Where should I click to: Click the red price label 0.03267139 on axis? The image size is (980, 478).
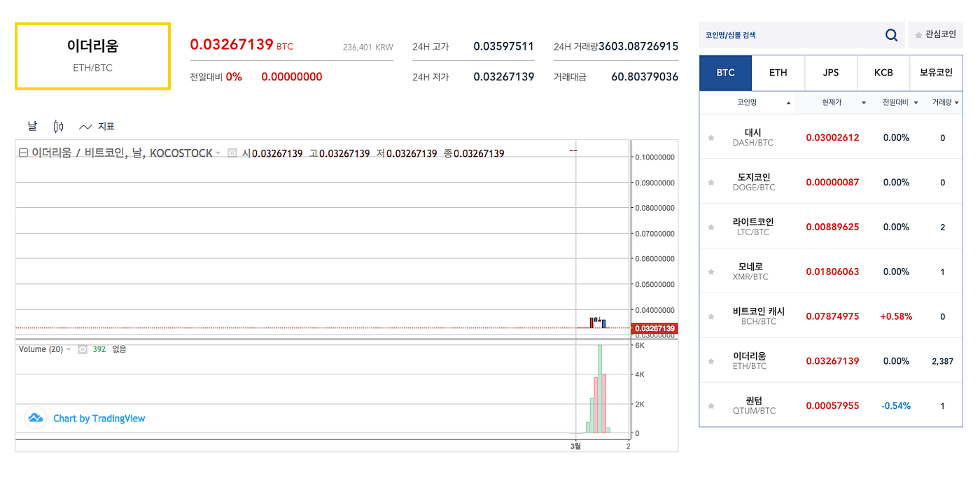[x=654, y=328]
